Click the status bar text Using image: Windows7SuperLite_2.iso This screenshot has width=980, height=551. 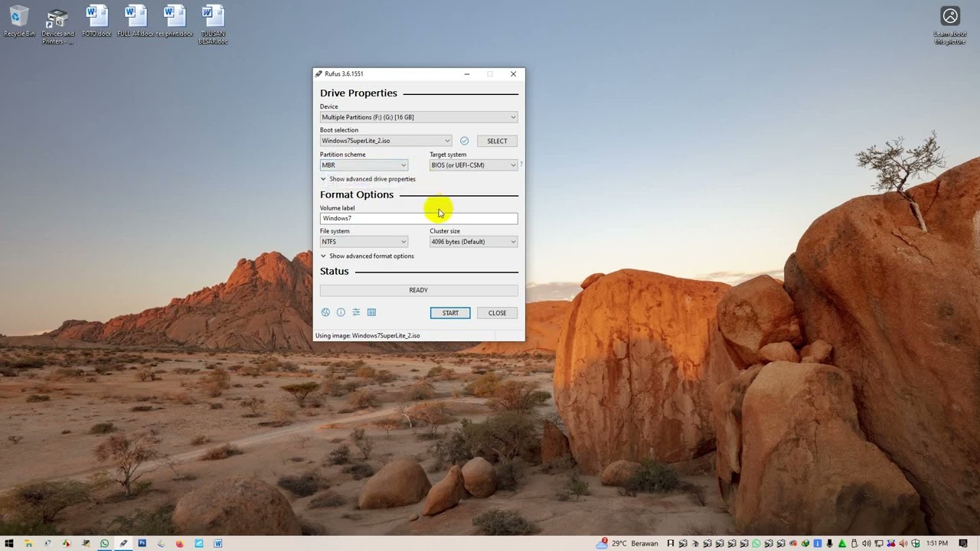[x=367, y=335]
